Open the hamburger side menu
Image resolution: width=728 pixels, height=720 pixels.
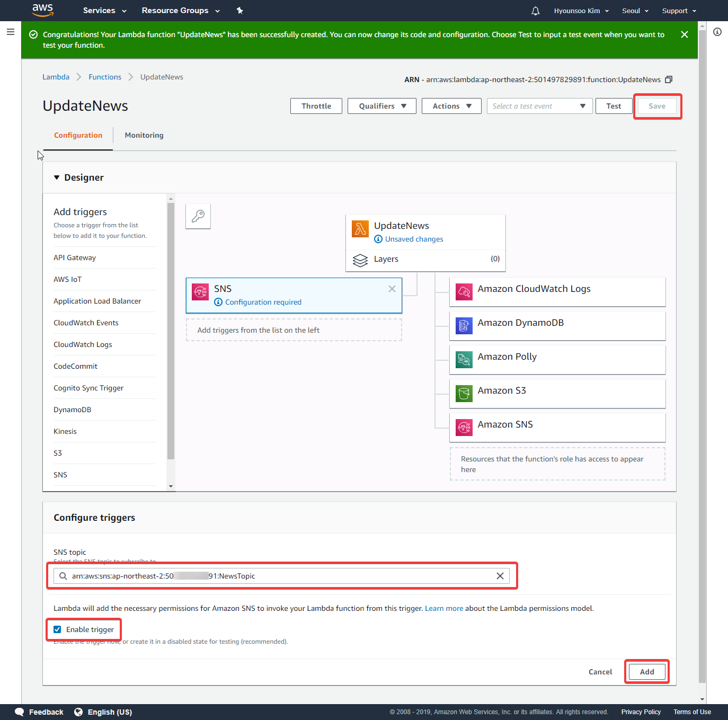pos(10,32)
